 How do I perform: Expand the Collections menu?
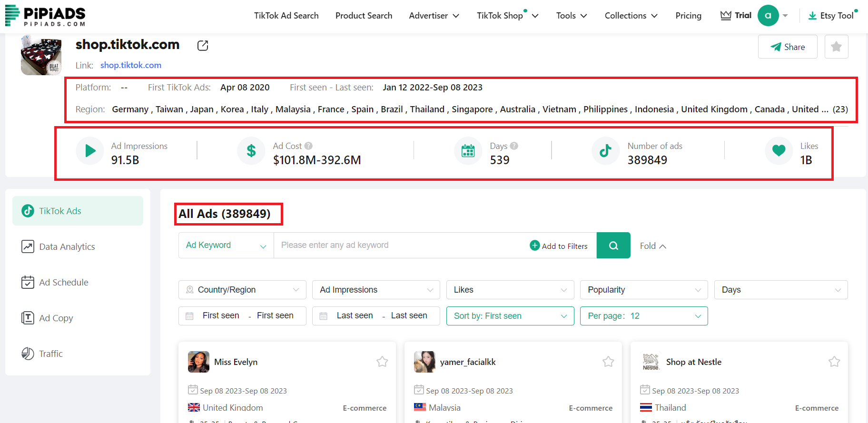[x=631, y=16]
